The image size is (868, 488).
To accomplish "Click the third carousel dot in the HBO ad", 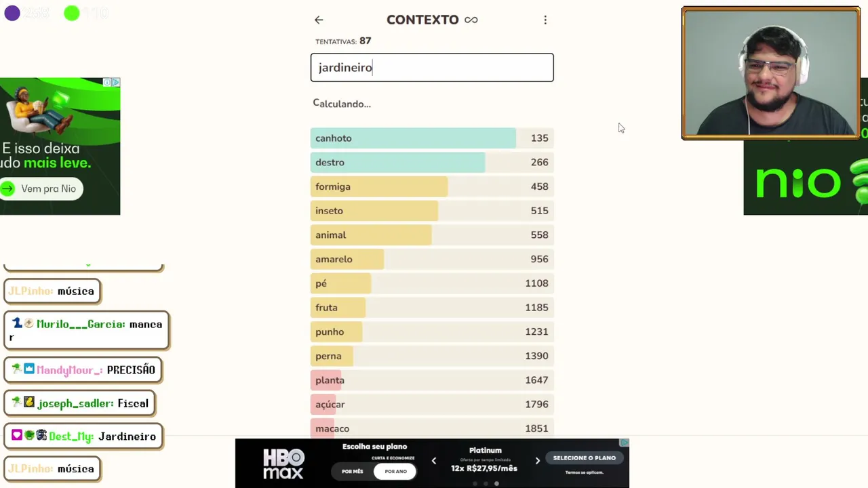I will (x=496, y=483).
